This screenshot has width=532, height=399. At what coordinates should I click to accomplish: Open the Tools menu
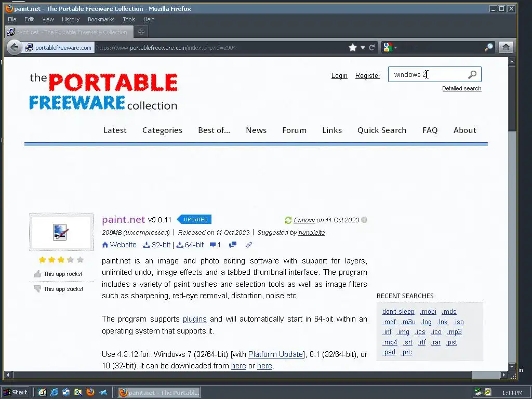[129, 19]
